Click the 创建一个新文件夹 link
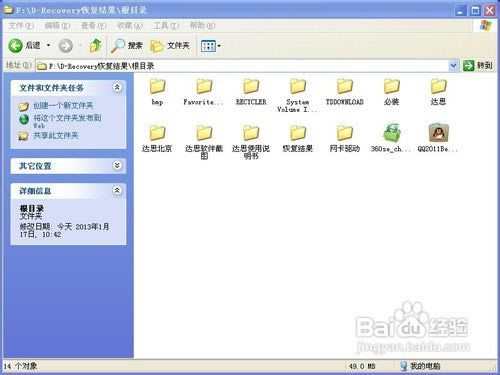 [63, 106]
